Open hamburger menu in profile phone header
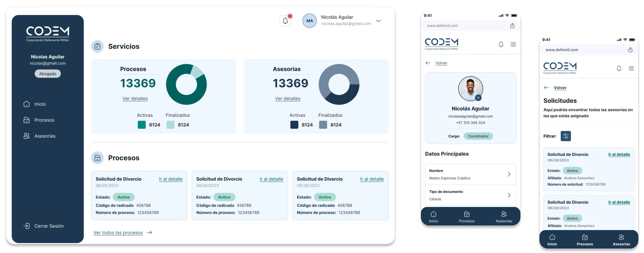Viewport: 644px width, 253px height. pos(513,44)
